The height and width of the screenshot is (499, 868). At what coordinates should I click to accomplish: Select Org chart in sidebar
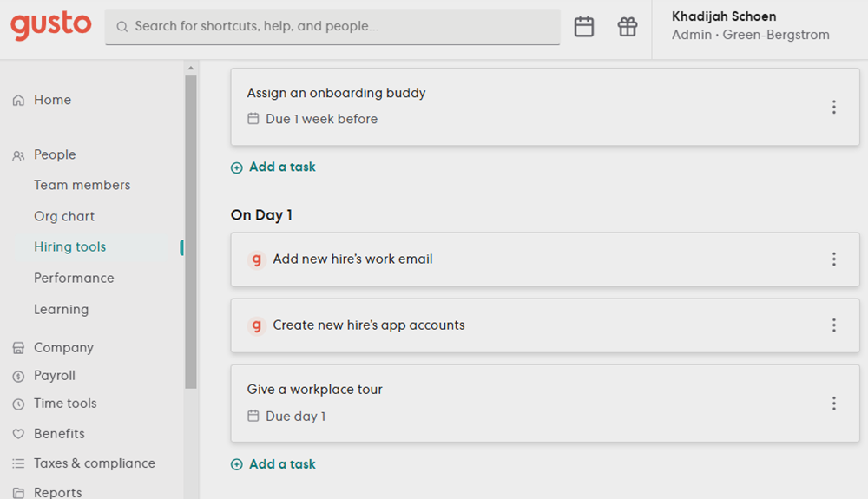[64, 216]
